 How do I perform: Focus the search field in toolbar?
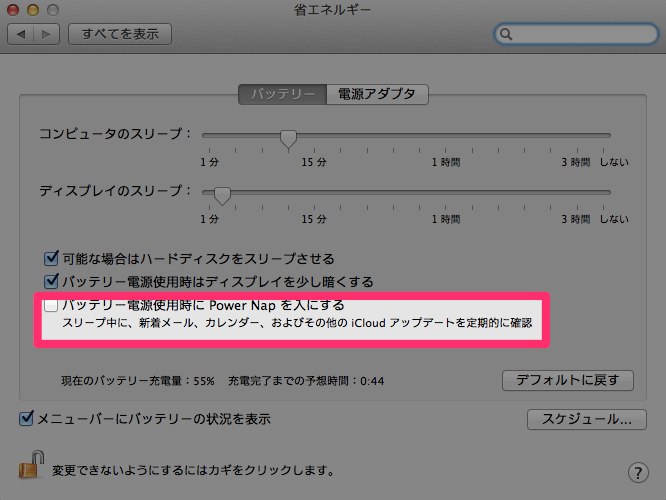click(576, 34)
